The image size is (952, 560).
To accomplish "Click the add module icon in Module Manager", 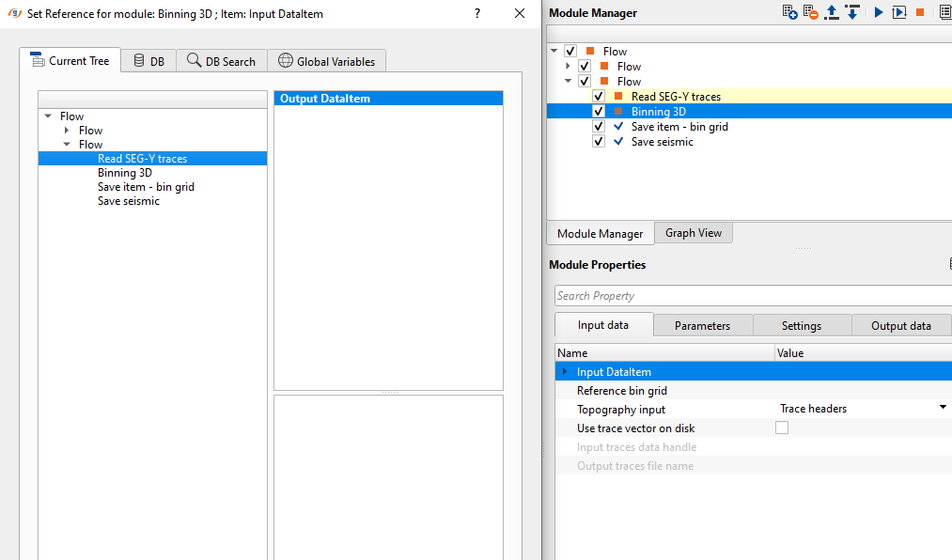I will tap(789, 12).
